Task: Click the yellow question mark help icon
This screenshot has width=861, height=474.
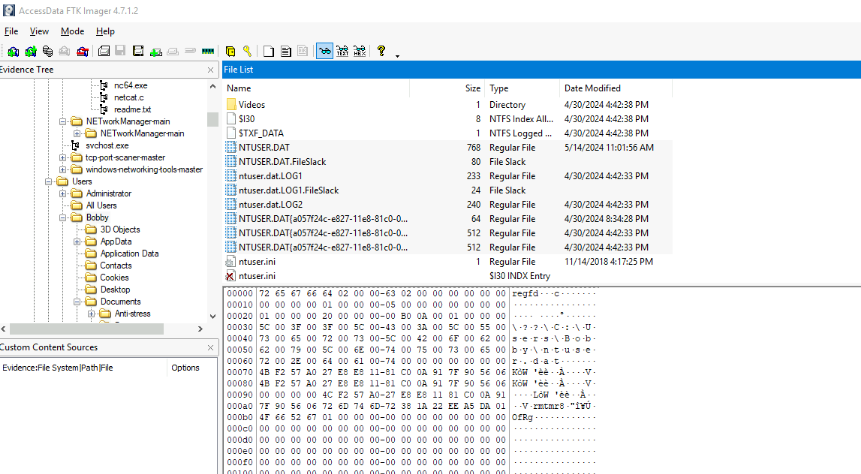Action: [x=381, y=51]
